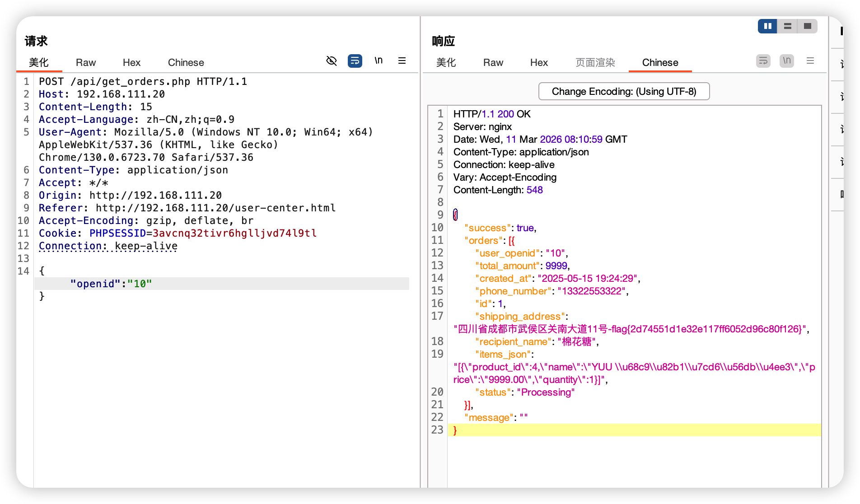Toggle newline display icon in request panel
Image resolution: width=860 pixels, height=504 pixels.
(379, 61)
